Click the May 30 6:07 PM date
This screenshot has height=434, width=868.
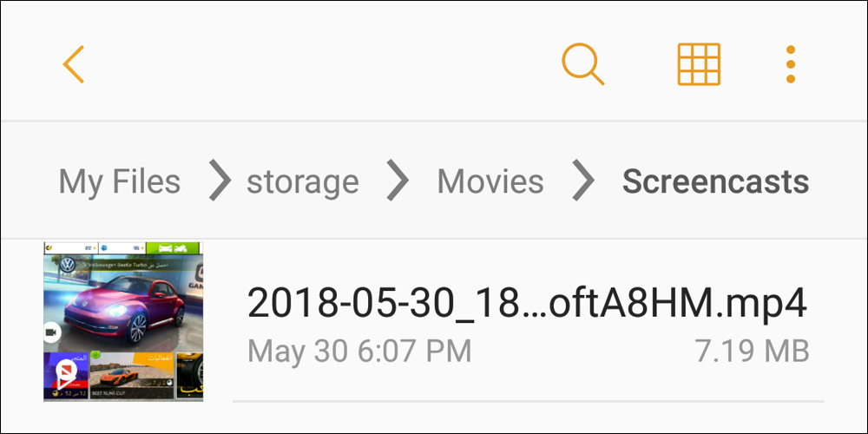click(x=359, y=351)
